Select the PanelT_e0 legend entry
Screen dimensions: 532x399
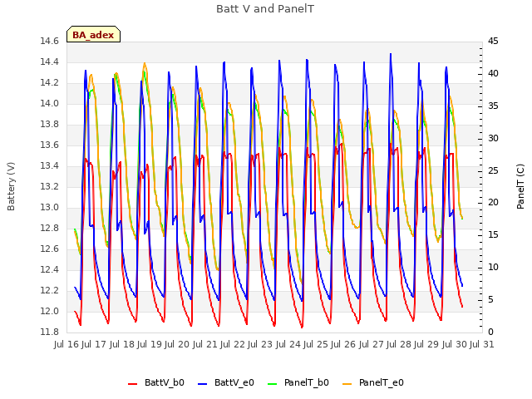click(373, 382)
